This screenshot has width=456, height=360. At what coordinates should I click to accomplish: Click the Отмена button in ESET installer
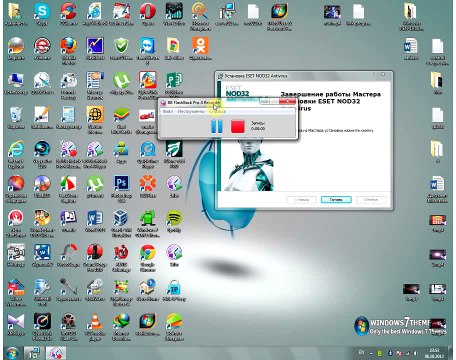click(x=371, y=200)
